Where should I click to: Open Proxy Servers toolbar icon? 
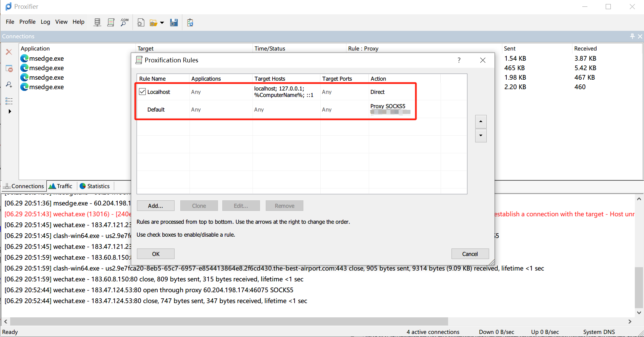[97, 22]
